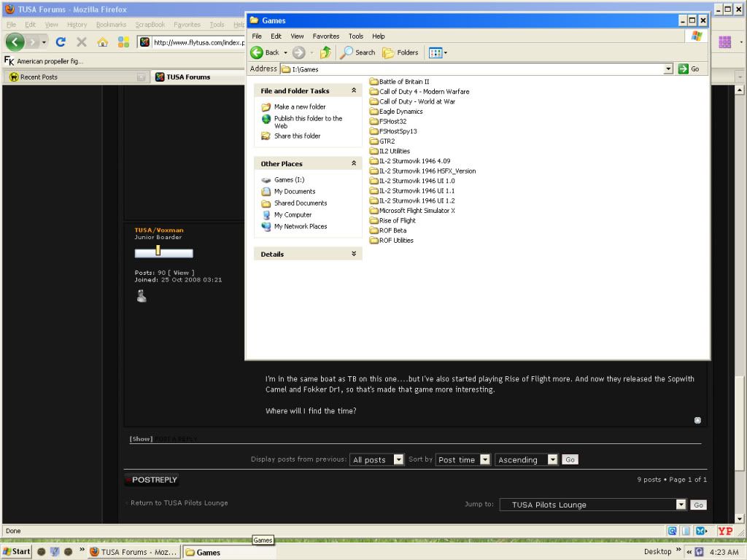Open View menu in Games window
This screenshot has width=747, height=560.
pos(298,36)
